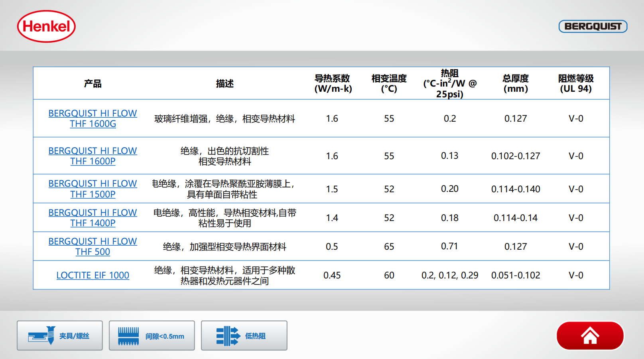Image resolution: width=644 pixels, height=359 pixels.
Task: Click the 总厚度 (mm) column header
Action: click(x=515, y=83)
